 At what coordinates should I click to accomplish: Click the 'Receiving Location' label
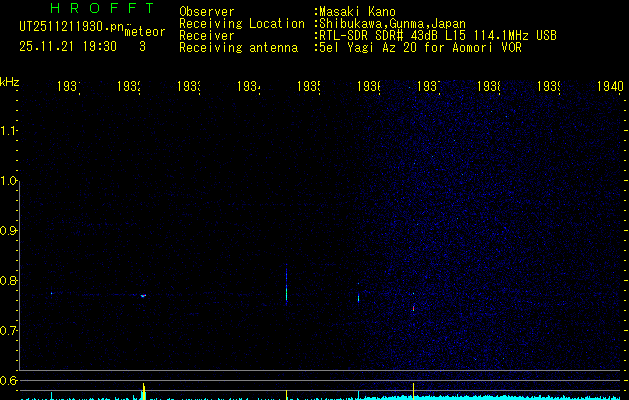pyautogui.click(x=242, y=24)
